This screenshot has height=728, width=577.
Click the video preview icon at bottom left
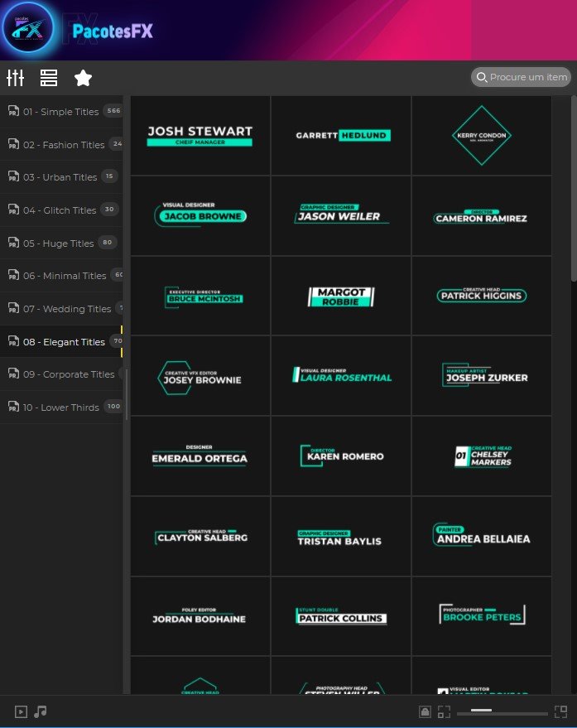tap(21, 711)
